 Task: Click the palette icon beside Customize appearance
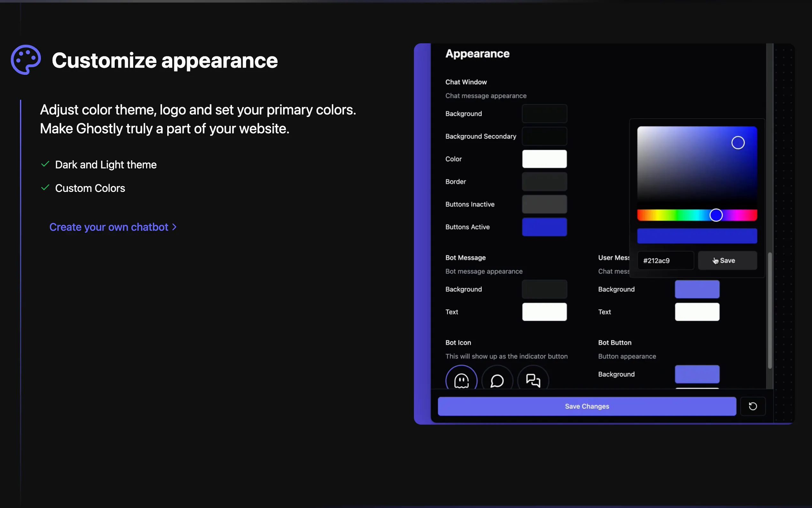coord(26,60)
